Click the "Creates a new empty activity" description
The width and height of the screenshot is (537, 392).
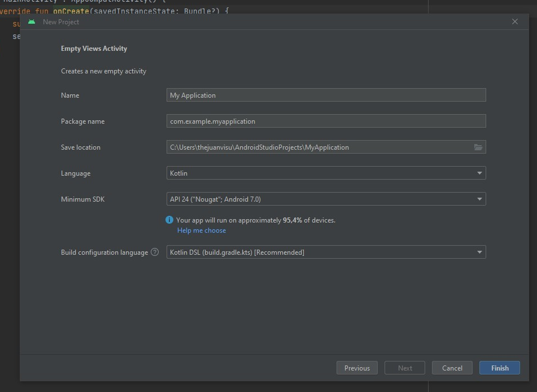pyautogui.click(x=103, y=71)
